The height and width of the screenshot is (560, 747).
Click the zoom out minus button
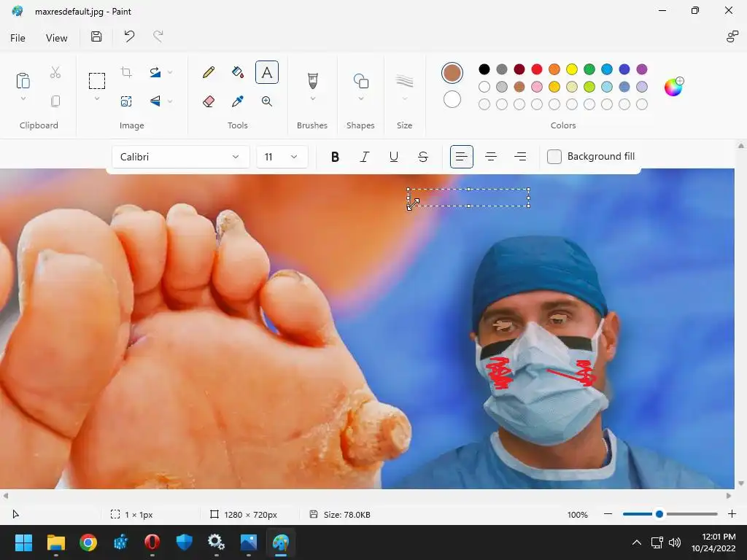point(608,514)
